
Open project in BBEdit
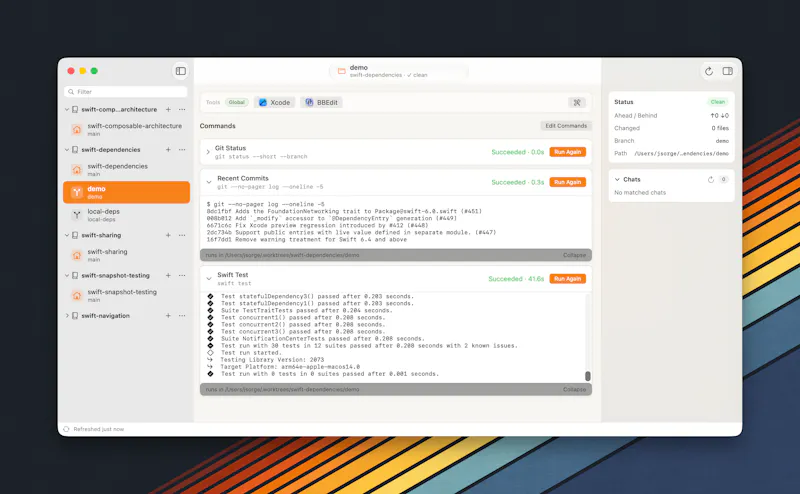[x=321, y=103]
